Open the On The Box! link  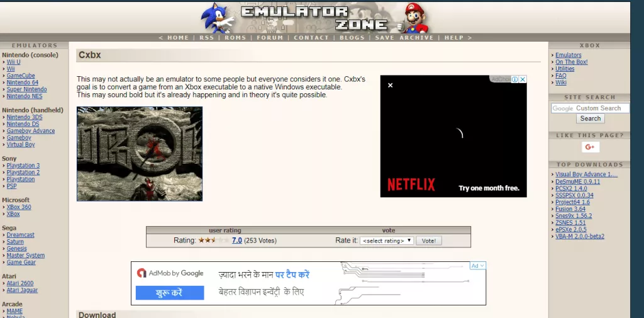click(571, 62)
